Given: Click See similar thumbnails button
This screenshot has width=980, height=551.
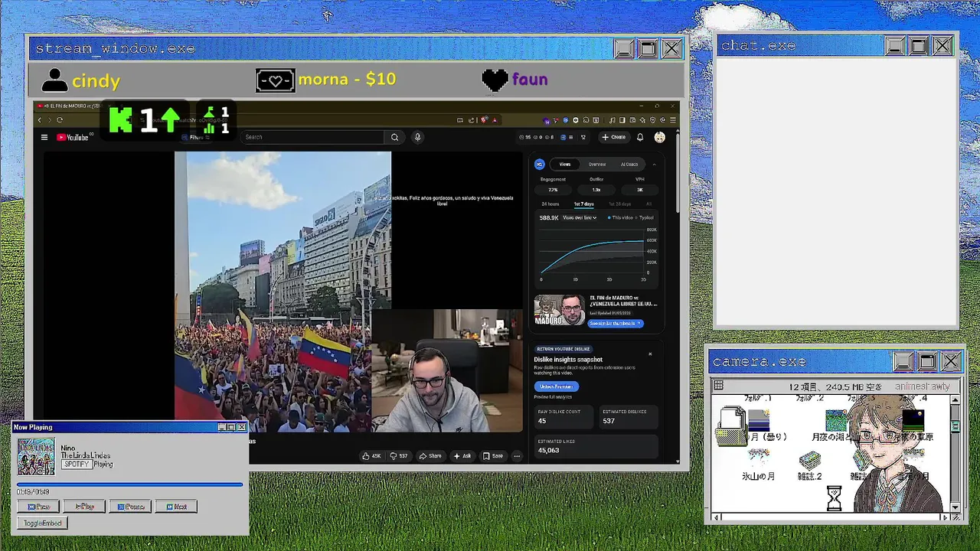Looking at the screenshot, I should click(616, 323).
